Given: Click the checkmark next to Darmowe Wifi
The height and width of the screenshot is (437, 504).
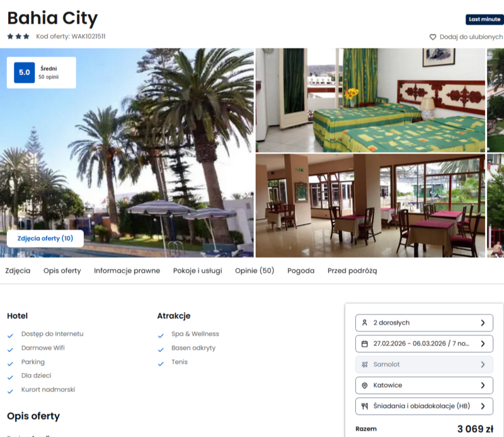Looking at the screenshot, I should [10, 350].
